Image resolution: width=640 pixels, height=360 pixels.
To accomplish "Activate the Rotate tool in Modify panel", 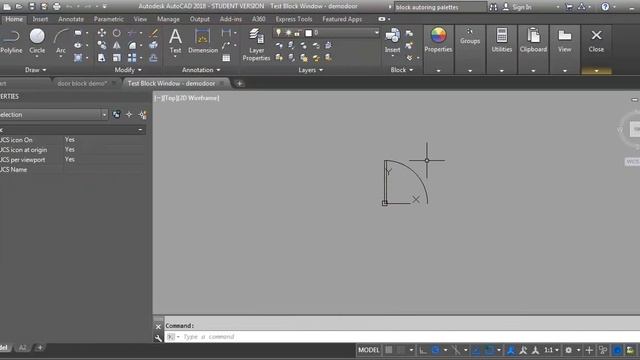I will click(x=117, y=33).
